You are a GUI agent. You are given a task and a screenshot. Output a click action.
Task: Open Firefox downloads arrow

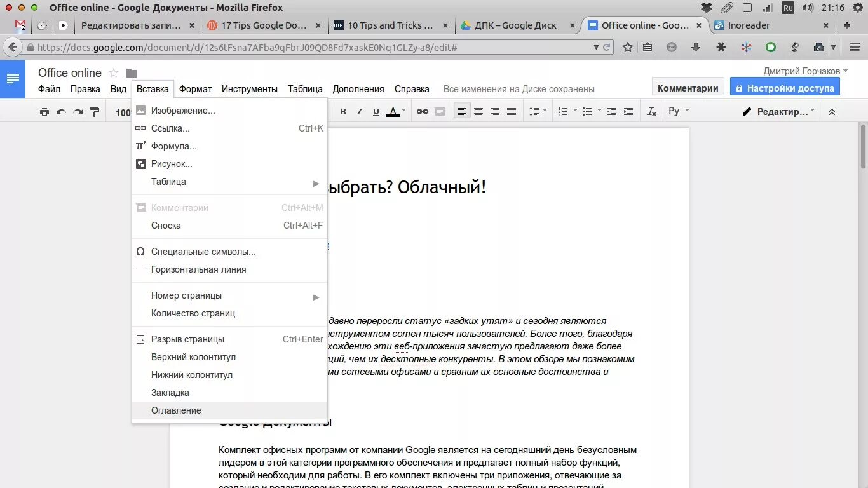tap(696, 47)
